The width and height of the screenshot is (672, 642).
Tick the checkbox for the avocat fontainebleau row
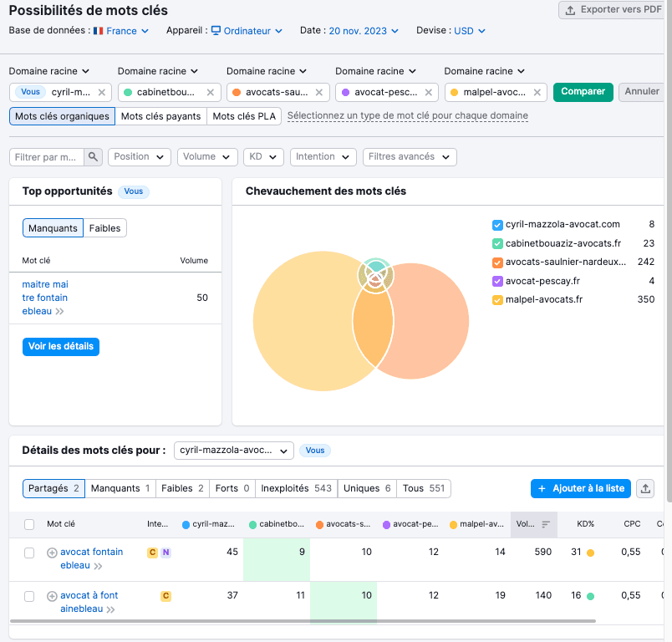pyautogui.click(x=29, y=553)
